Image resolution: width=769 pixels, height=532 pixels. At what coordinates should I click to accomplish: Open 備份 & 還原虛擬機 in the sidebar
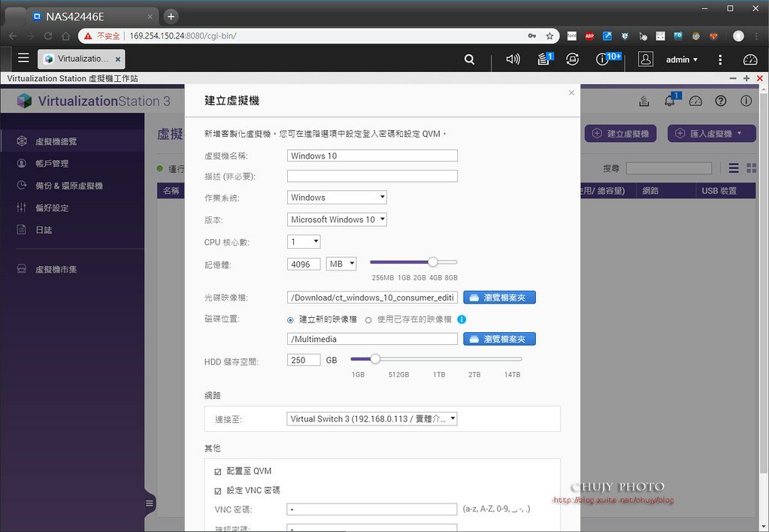pos(69,186)
